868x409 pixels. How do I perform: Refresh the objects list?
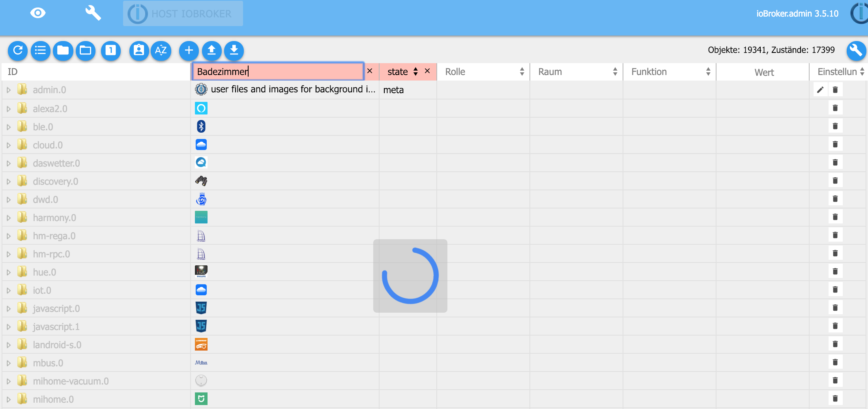pos(18,51)
